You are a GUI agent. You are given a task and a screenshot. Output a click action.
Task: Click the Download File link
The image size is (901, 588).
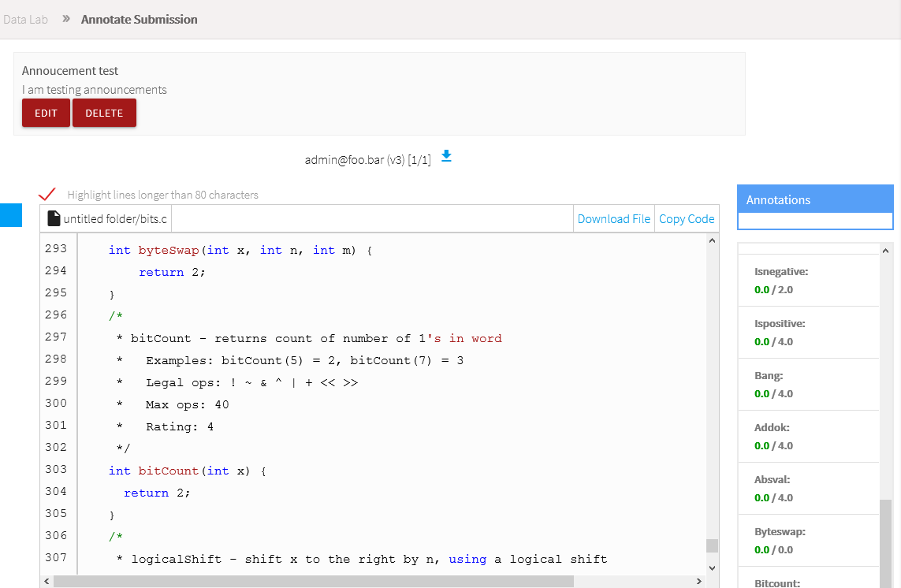click(x=614, y=218)
